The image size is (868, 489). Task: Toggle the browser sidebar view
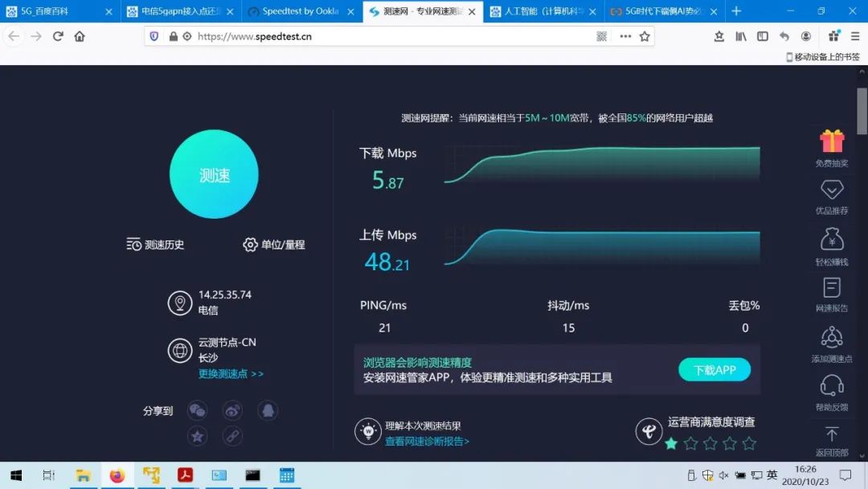pos(762,36)
